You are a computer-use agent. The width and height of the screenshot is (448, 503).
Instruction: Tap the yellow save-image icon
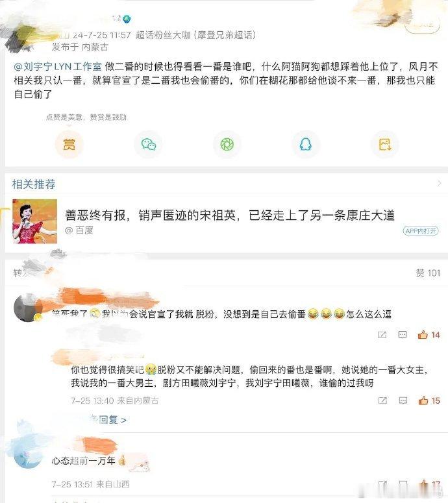coord(385,144)
